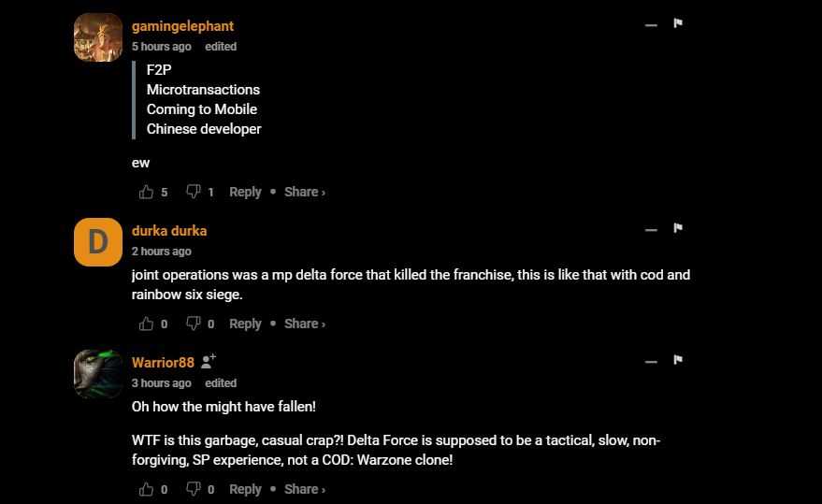
Task: Open durka durka's profile username link
Action: 169,231
